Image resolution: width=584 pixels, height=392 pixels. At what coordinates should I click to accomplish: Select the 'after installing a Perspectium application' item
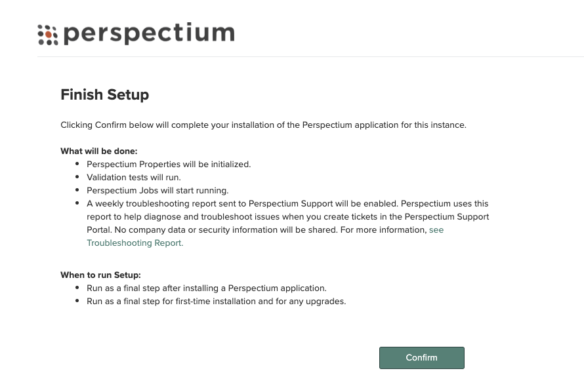click(207, 288)
